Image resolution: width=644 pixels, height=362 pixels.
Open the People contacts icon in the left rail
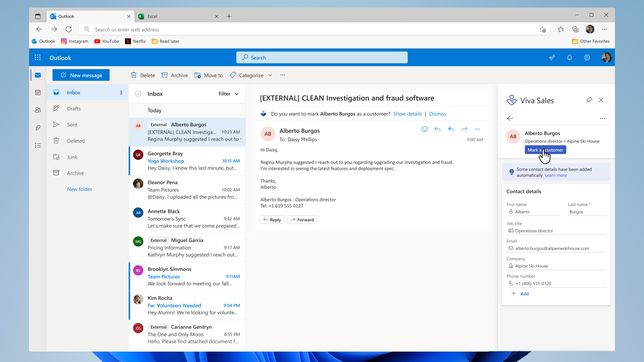38,110
